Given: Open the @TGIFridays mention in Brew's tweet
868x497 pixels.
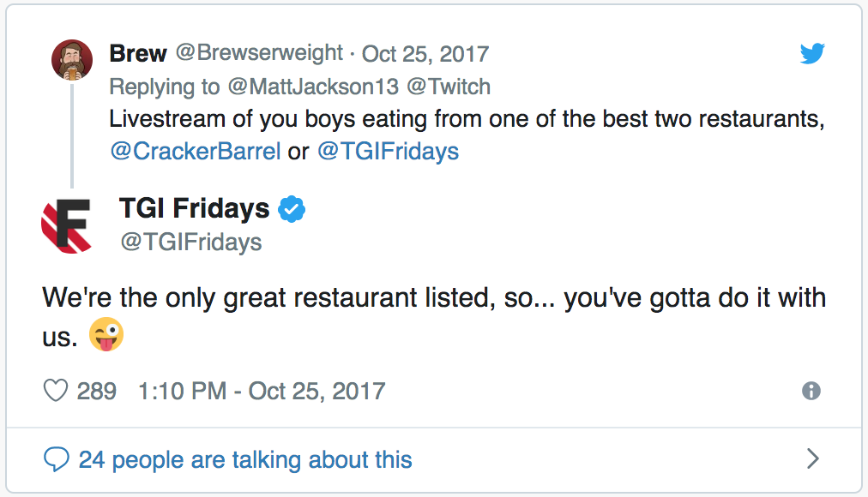Looking at the screenshot, I should click(388, 151).
